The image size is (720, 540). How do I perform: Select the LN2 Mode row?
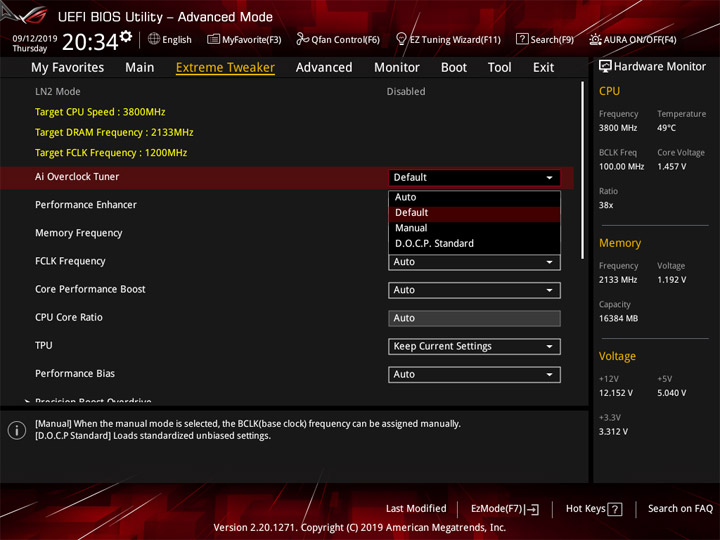pos(287,92)
